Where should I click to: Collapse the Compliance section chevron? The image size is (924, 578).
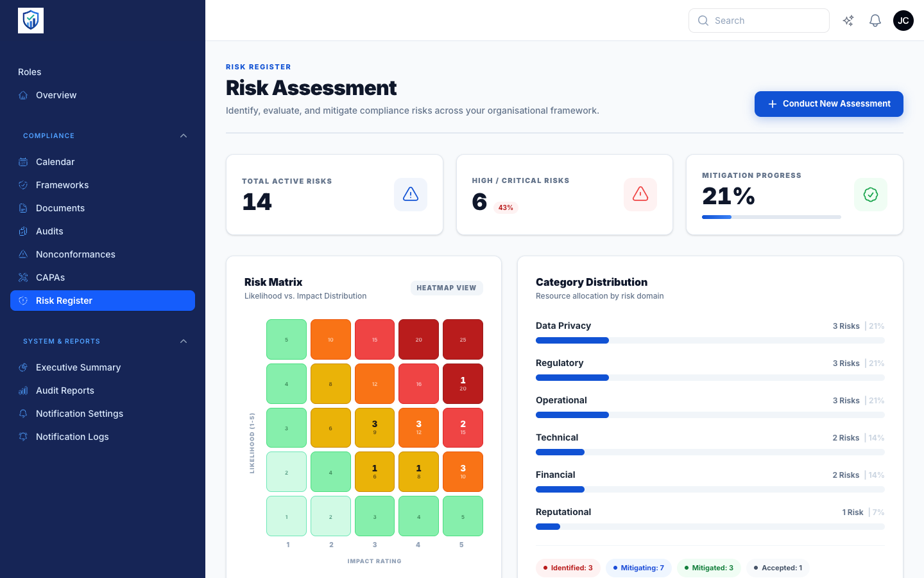tap(184, 136)
